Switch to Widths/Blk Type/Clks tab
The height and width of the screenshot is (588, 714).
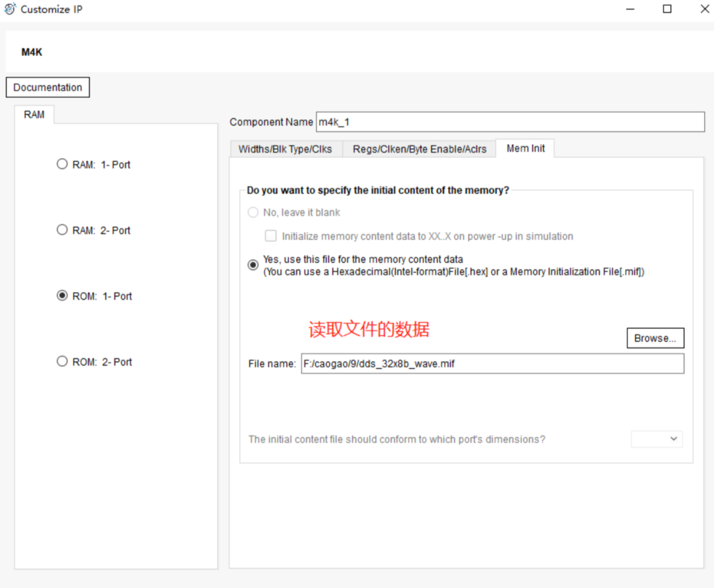(x=286, y=149)
